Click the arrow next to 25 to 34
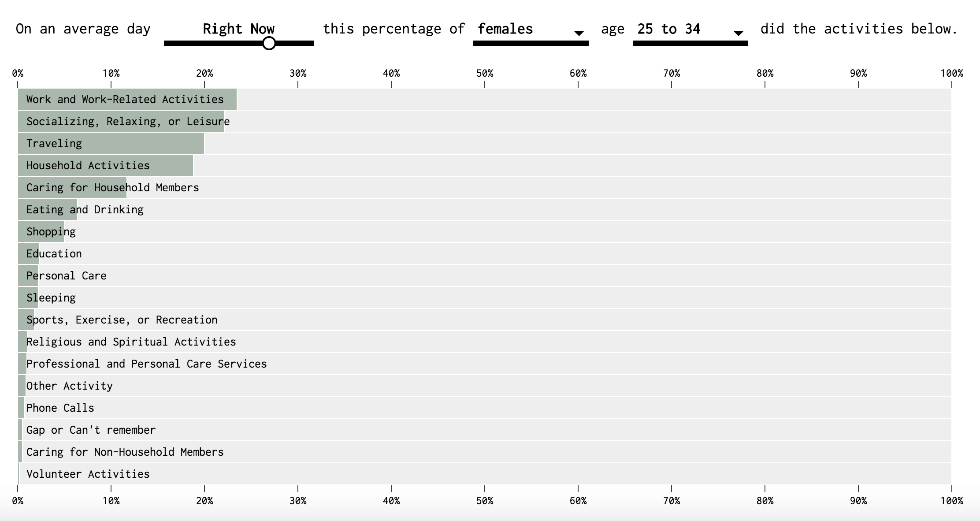This screenshot has height=521, width=980. [739, 33]
